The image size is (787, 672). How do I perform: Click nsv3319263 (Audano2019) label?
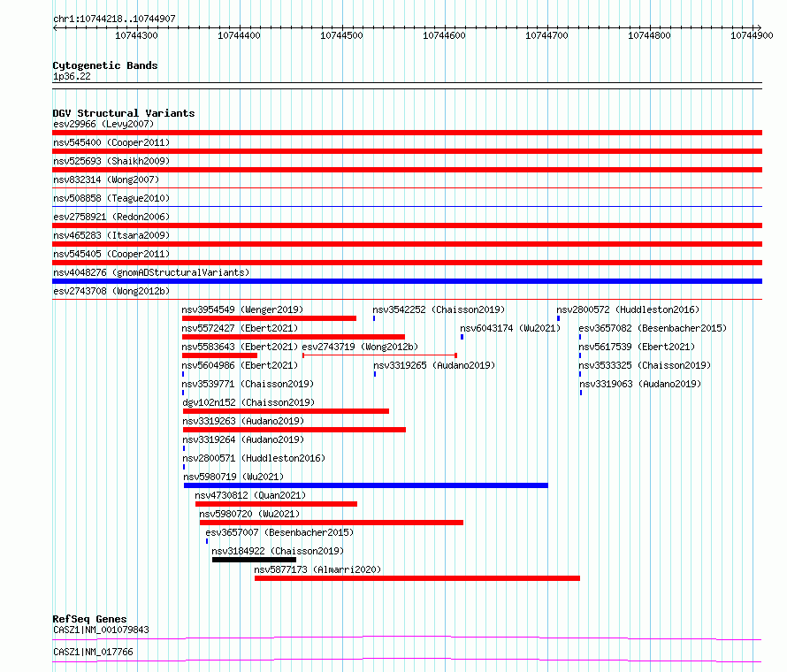pyautogui.click(x=243, y=421)
